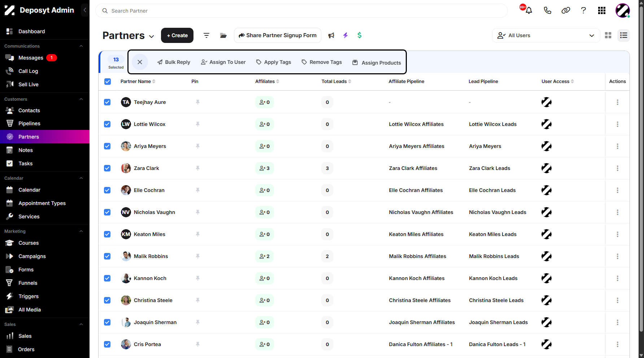Uncheck the Lottie Wilcox row checkbox
This screenshot has height=358, width=644.
(107, 124)
